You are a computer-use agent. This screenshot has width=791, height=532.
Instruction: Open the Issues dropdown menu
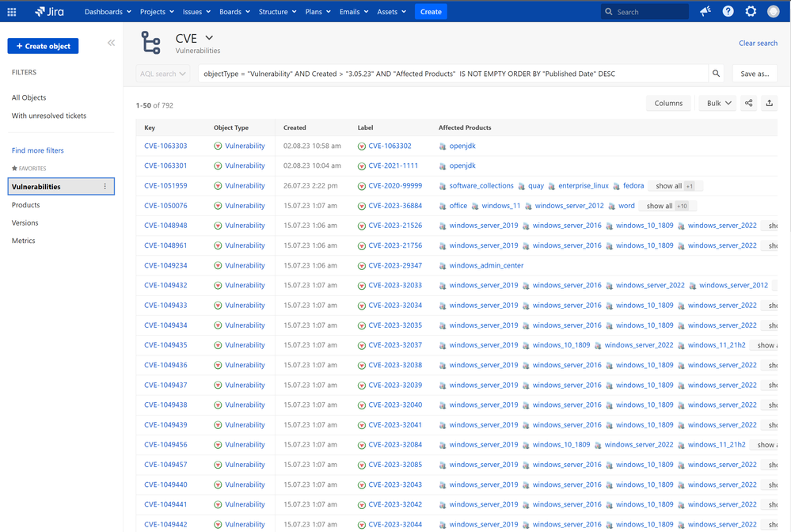[x=196, y=12]
